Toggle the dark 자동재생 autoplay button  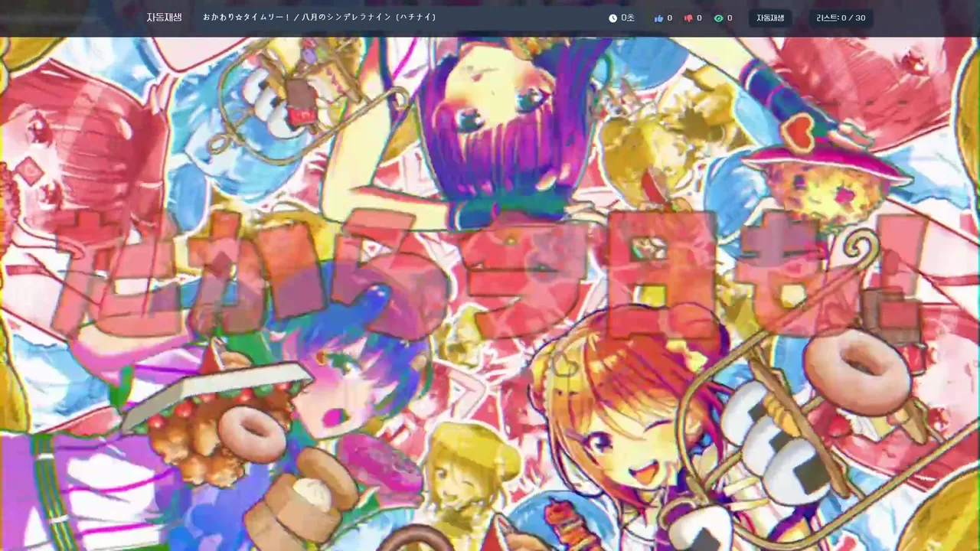770,18
